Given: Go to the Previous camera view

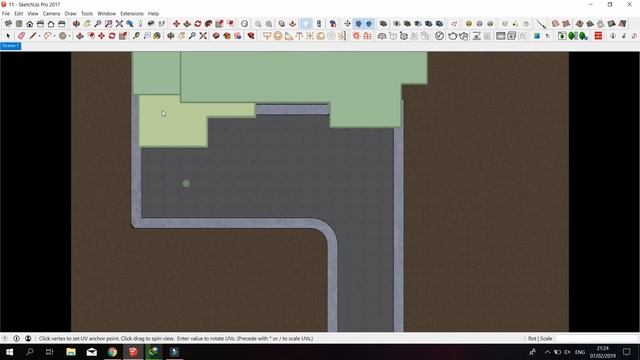Looking at the screenshot, I should pos(129,24).
